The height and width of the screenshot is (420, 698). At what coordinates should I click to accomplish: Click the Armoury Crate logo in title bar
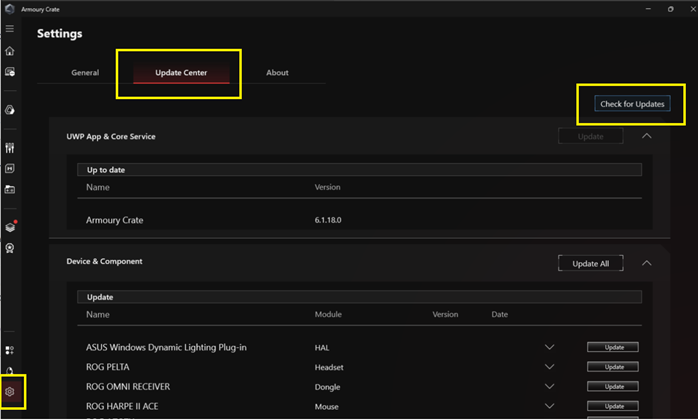[x=9, y=9]
